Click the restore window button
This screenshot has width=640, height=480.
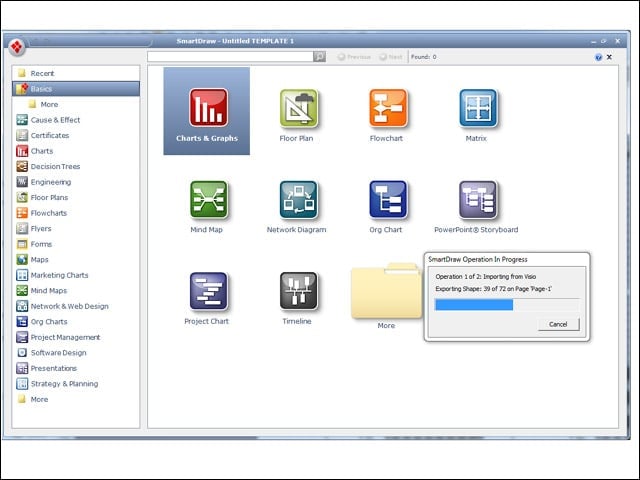604,41
